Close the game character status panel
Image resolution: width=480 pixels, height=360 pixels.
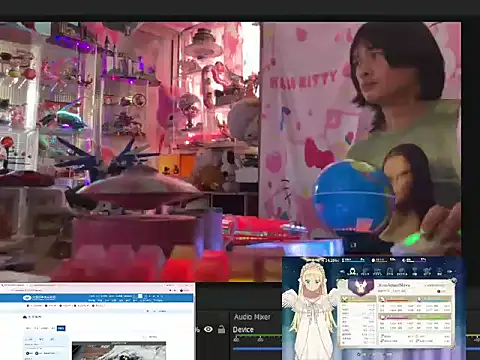click(x=453, y=281)
